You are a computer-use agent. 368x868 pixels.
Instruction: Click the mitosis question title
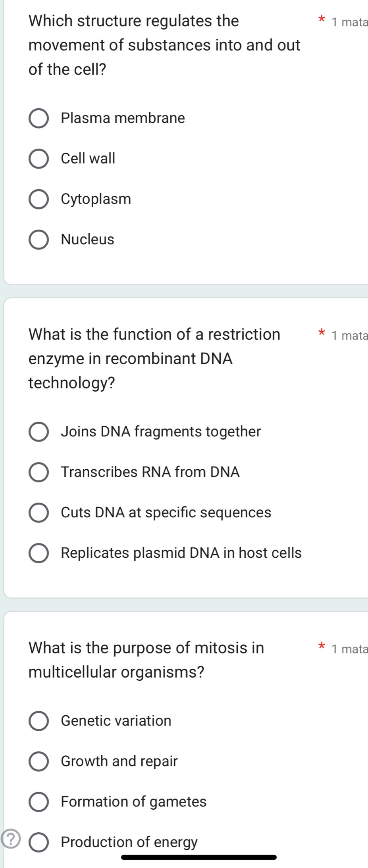(146, 659)
